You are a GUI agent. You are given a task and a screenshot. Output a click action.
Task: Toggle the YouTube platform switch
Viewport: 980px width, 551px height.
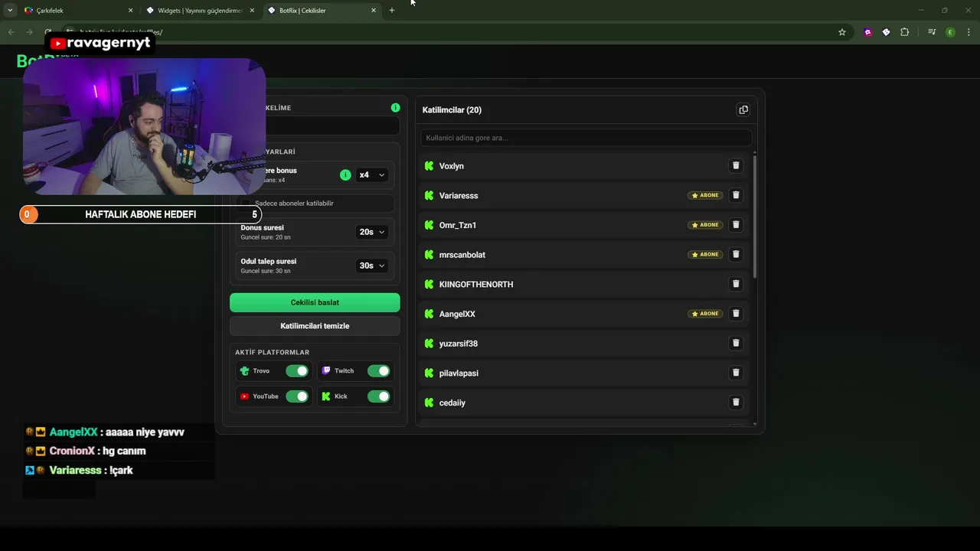click(296, 396)
